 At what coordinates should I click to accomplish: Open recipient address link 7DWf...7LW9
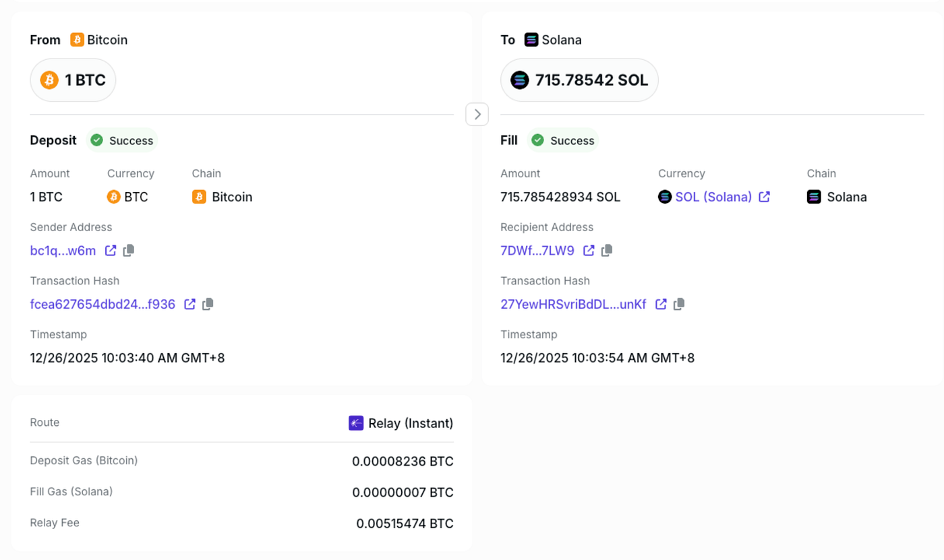click(x=537, y=251)
